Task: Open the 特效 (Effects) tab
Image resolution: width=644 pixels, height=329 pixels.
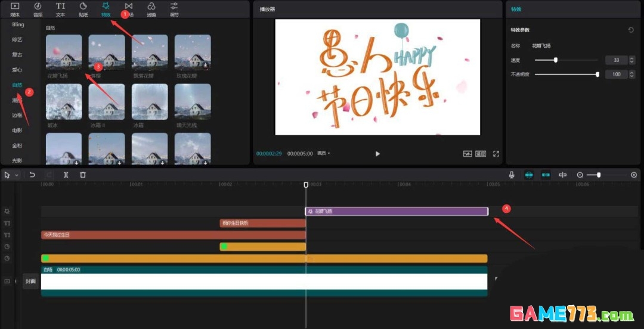Action: 106,10
